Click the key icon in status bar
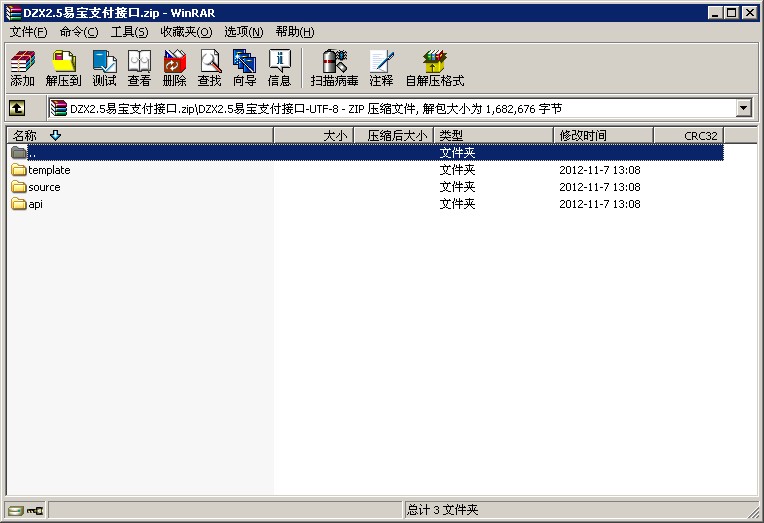The width and height of the screenshot is (764, 523). point(35,510)
